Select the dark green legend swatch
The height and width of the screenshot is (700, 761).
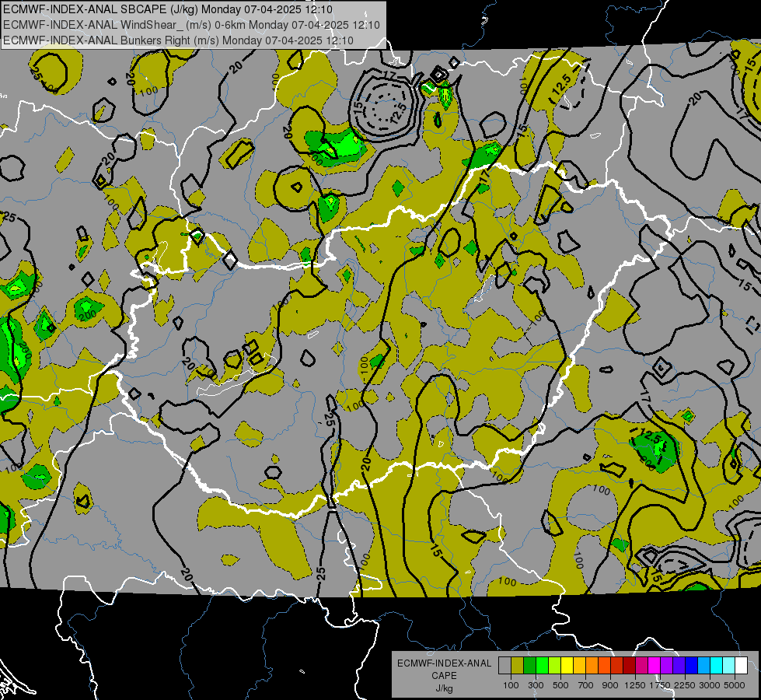[x=529, y=666]
